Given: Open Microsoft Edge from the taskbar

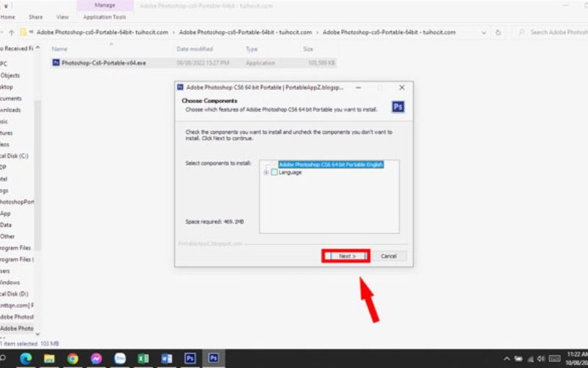Looking at the screenshot, I should click(26, 358).
